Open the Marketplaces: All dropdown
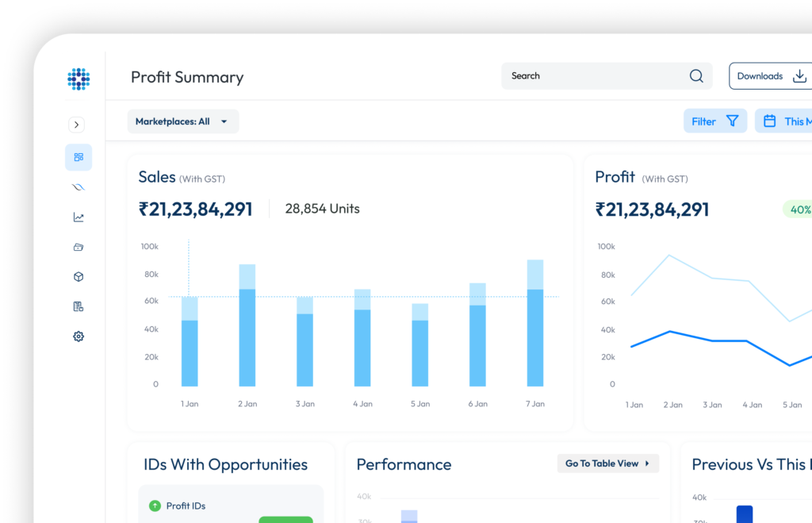 coord(182,121)
